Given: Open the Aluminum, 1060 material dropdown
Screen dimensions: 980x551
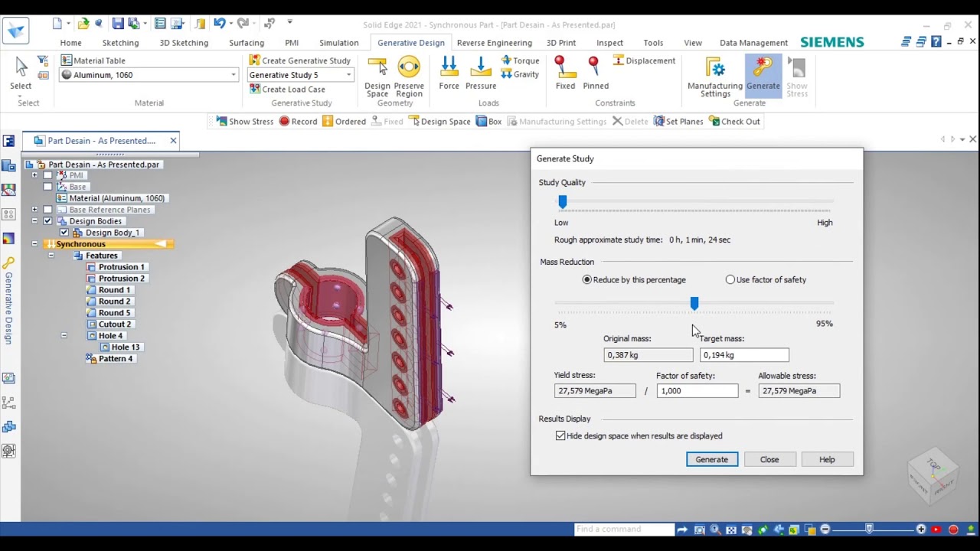Looking at the screenshot, I should point(234,75).
